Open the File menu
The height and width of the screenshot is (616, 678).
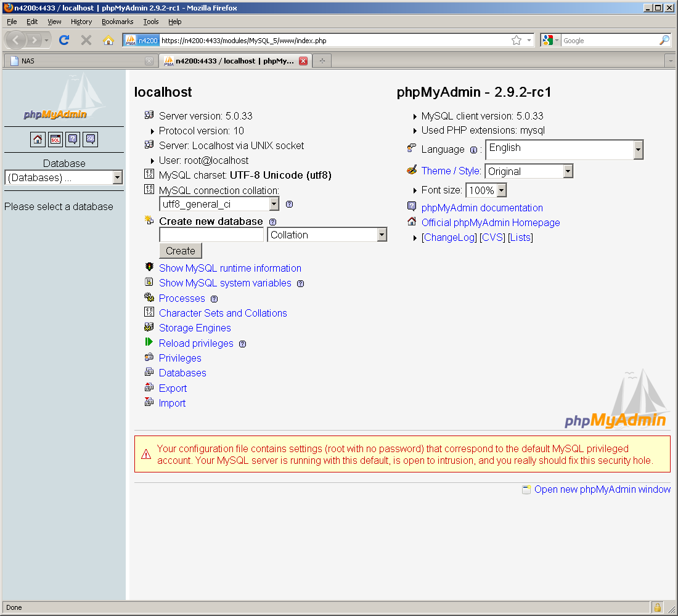(12, 22)
